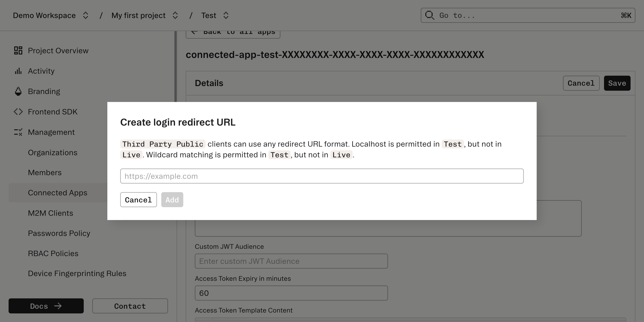Select Connected Apps in the sidebar

58,193
